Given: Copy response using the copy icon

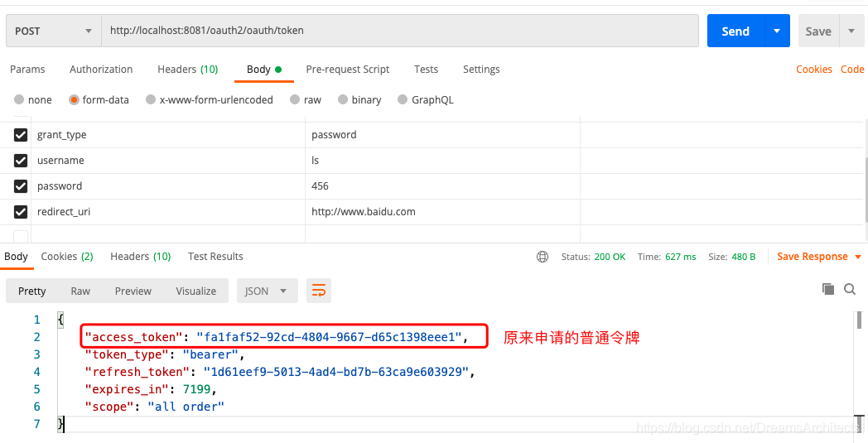Looking at the screenshot, I should [x=828, y=288].
